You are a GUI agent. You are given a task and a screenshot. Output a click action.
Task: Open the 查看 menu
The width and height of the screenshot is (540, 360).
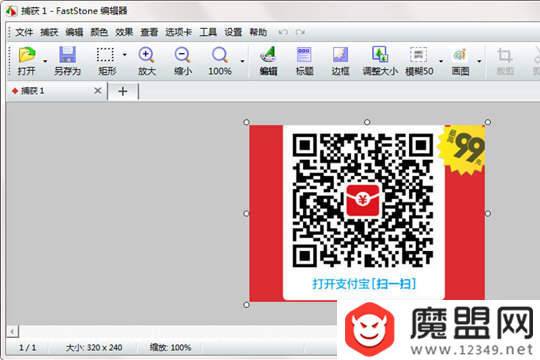[149, 32]
